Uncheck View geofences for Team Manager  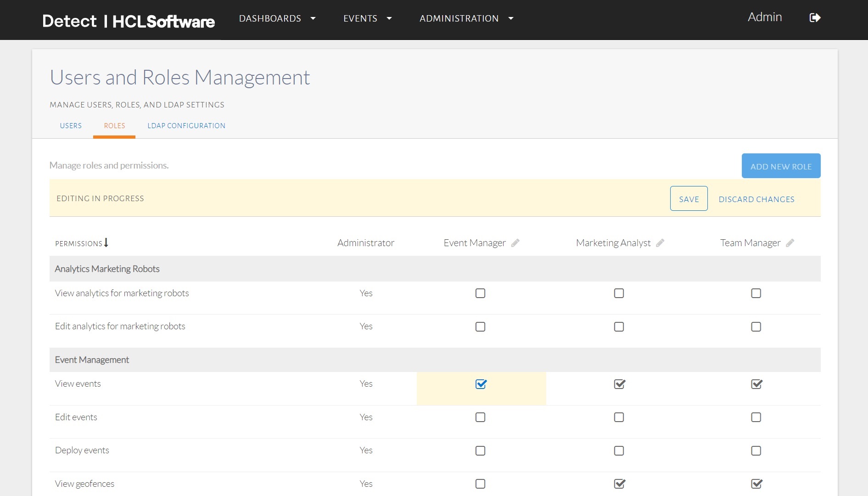click(756, 484)
